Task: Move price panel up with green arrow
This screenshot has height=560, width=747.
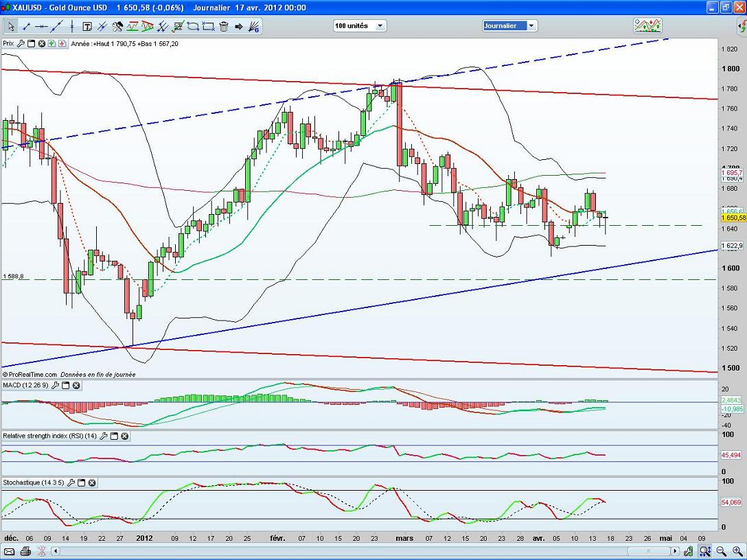Action: tap(51, 43)
